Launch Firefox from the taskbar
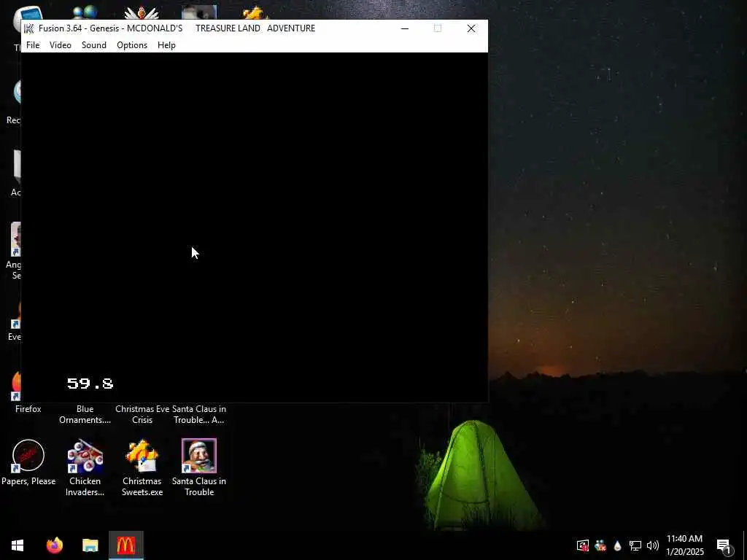The image size is (747, 560). click(55, 545)
